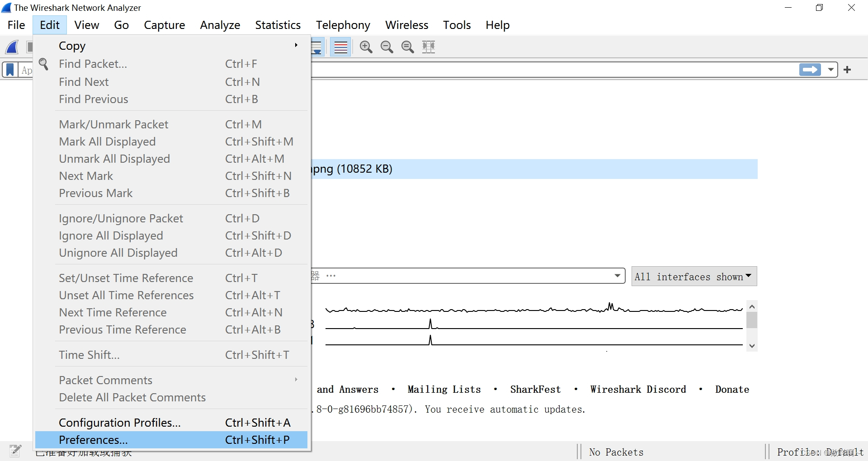Click the zoom out magnifier icon

(x=387, y=47)
